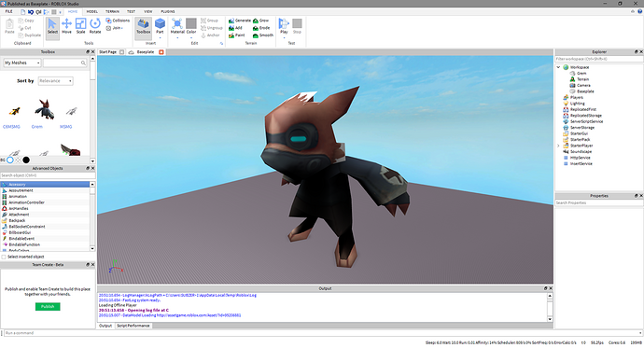644x348 pixels.
Task: Activate the Move tool
Action: pyautogui.click(x=66, y=26)
